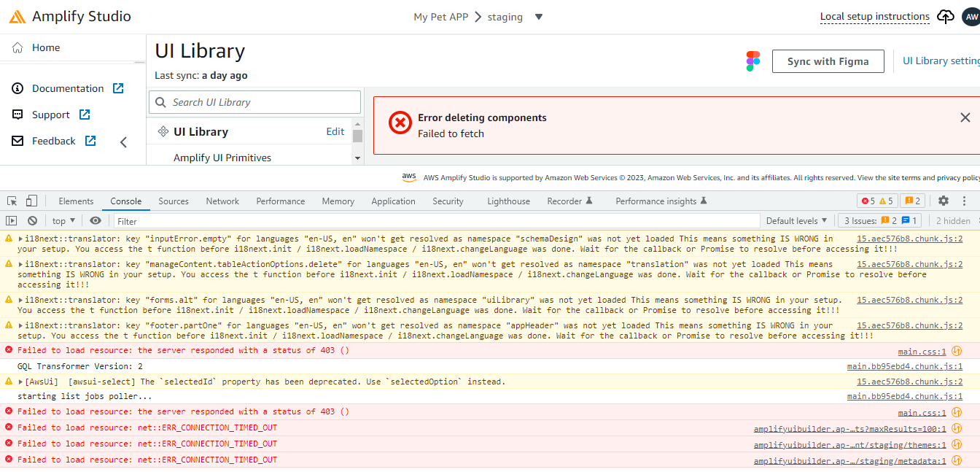Click the UI Library diamond icon

(x=163, y=132)
